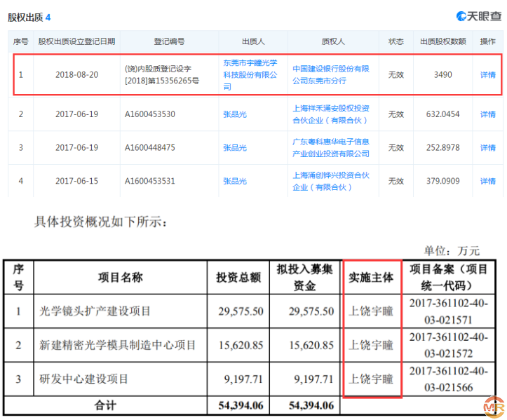Open 张品光 link in row 2
The width and height of the screenshot is (507, 420).
coord(235,114)
